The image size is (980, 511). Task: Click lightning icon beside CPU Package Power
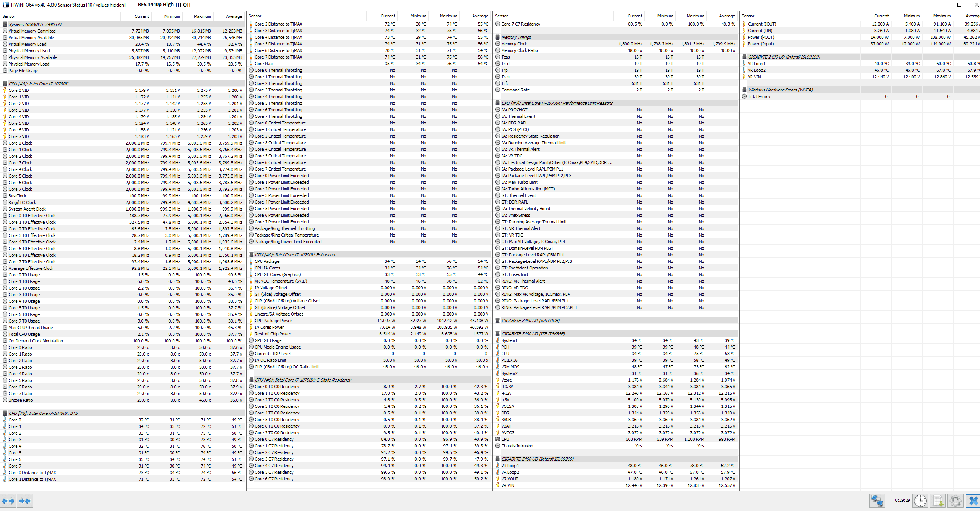coord(251,321)
